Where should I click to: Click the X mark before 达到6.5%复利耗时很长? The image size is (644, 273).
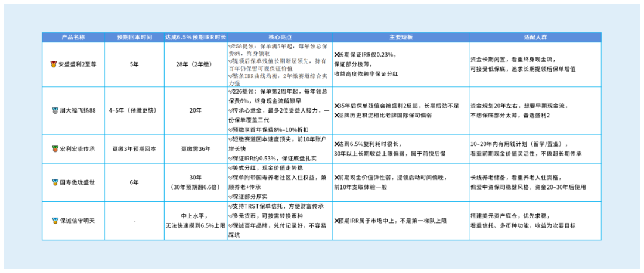[336, 144]
